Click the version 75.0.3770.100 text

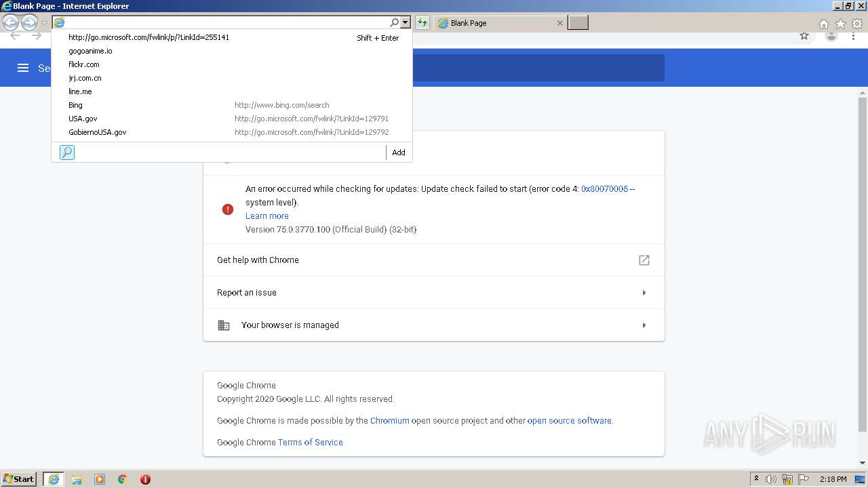click(x=331, y=230)
